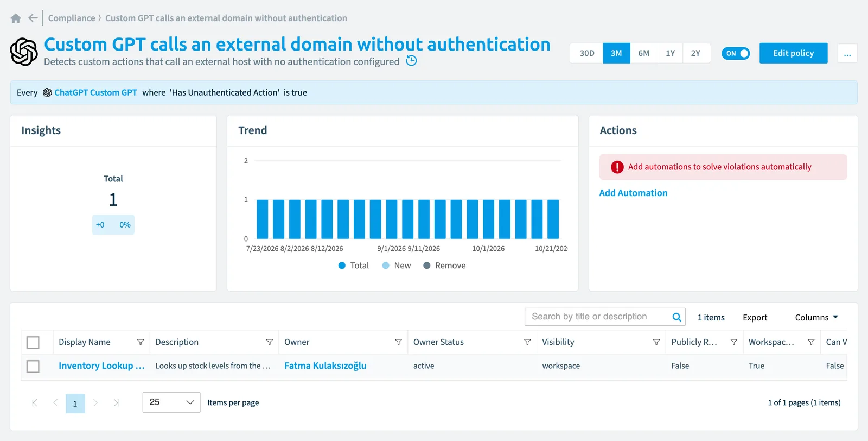Viewport: 868px width, 441px height.
Task: Open the items per page dropdown
Action: (x=171, y=402)
